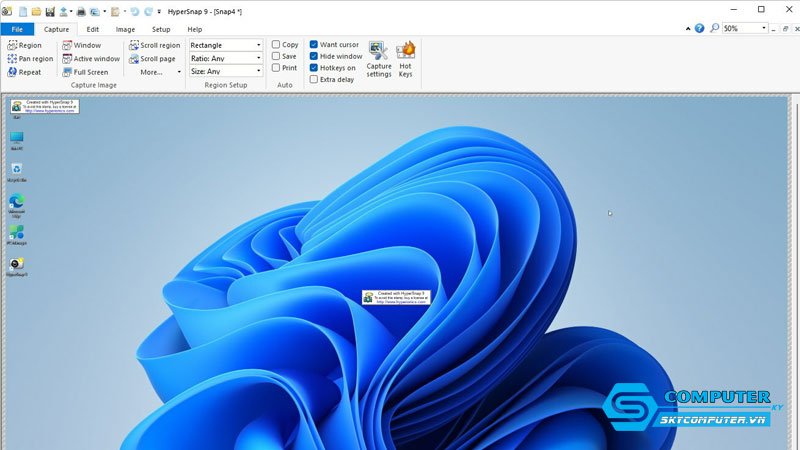Open Capture settings
The width and height of the screenshot is (800, 450).
pyautogui.click(x=379, y=59)
